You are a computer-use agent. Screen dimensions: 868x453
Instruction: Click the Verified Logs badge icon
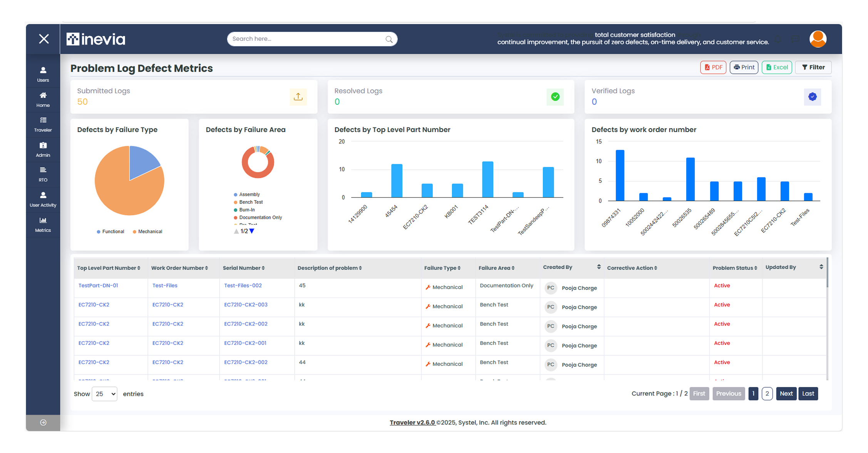click(x=812, y=97)
